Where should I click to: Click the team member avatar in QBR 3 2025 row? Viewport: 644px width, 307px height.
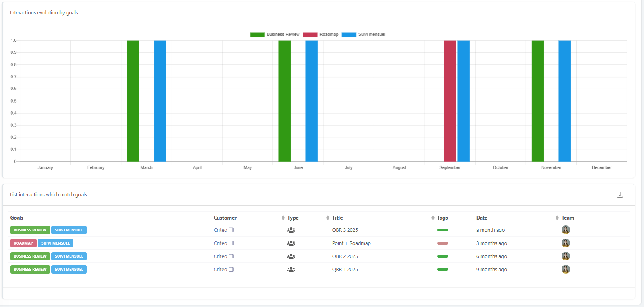click(x=566, y=230)
